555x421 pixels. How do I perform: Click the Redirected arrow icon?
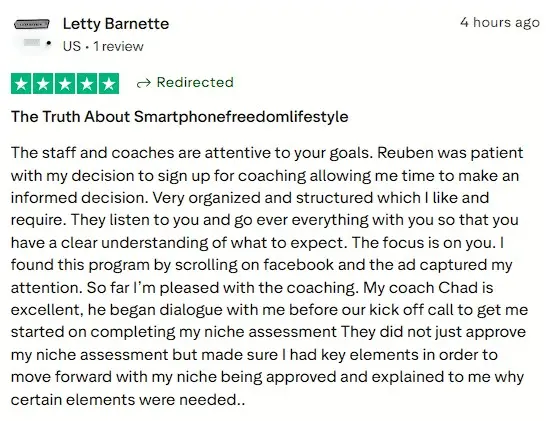click(x=143, y=84)
